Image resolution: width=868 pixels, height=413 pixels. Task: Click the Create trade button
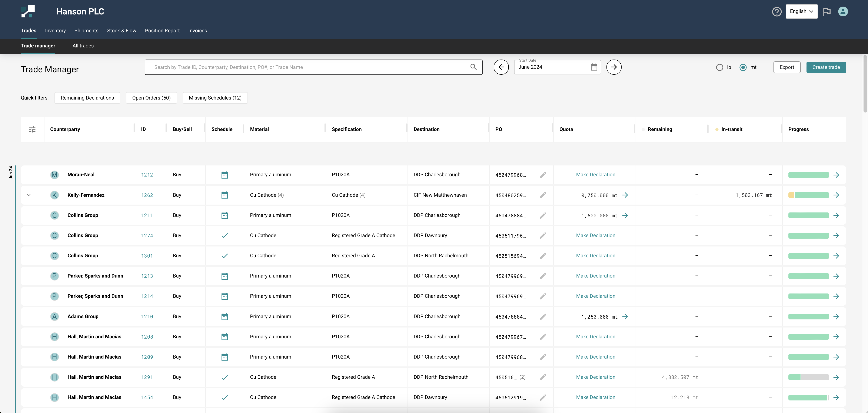(826, 67)
